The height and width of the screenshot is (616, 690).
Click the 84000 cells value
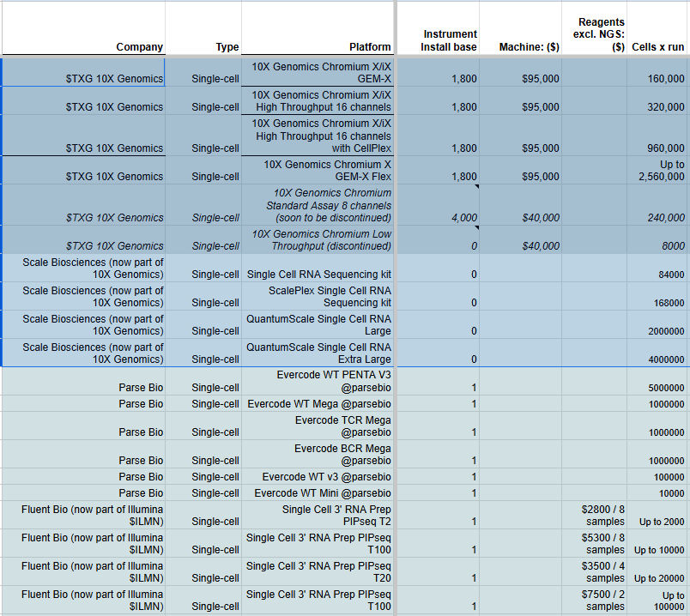coord(657,268)
